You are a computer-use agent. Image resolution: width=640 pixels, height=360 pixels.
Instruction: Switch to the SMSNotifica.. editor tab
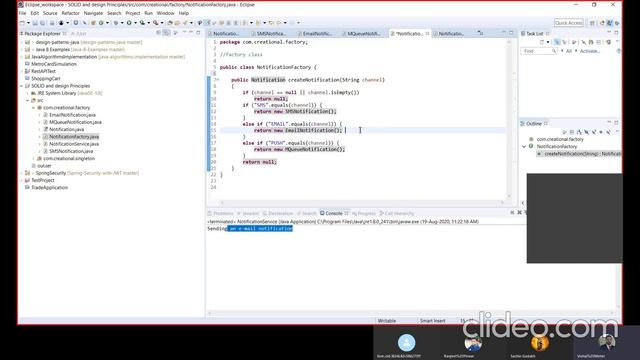click(x=271, y=34)
